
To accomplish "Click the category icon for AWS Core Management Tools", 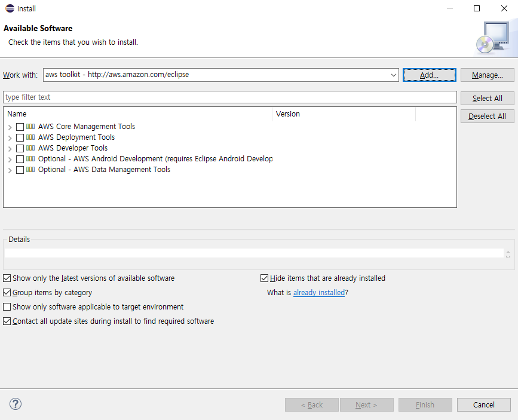I will pos(30,126).
